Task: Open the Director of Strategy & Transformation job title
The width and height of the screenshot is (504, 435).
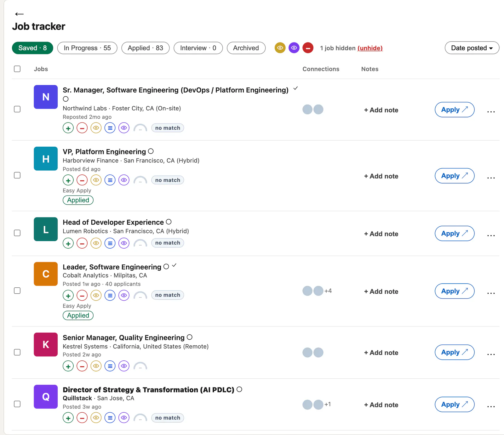Action: (x=148, y=390)
